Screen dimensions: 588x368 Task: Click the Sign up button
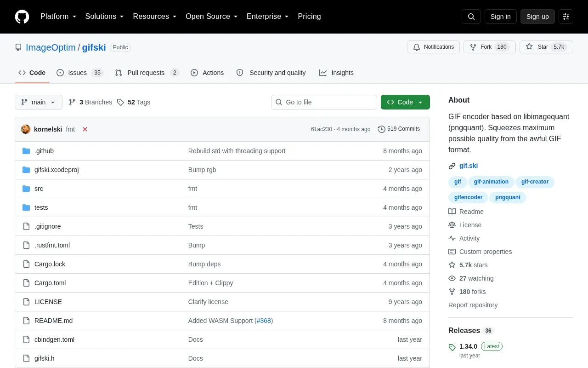point(537,17)
